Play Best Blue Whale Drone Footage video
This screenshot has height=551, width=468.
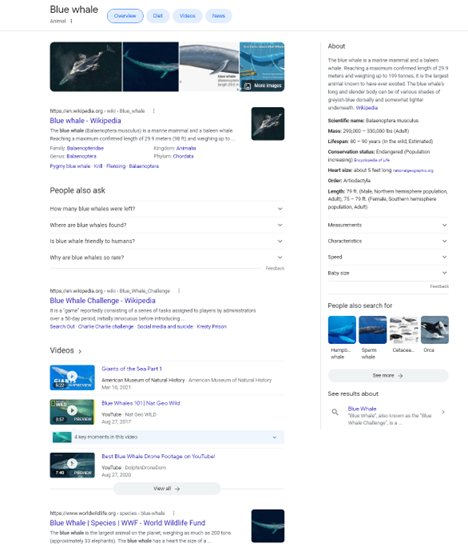[x=72, y=465]
